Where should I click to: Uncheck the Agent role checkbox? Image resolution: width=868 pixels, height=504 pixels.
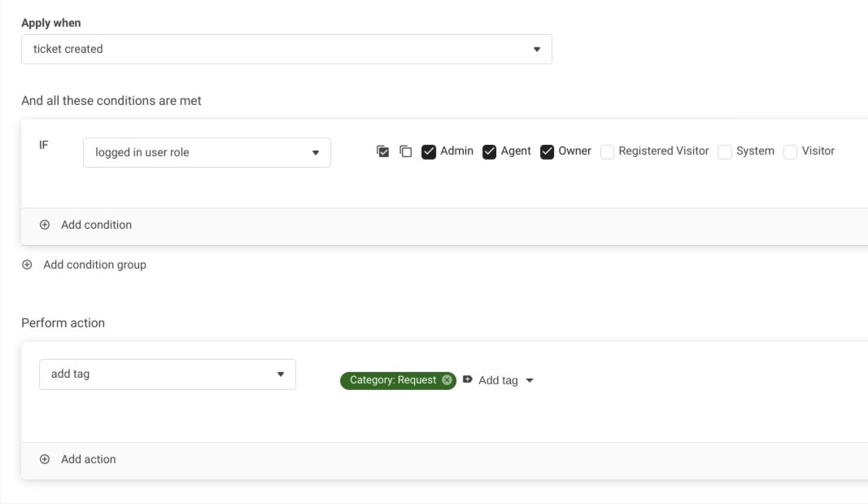(489, 151)
